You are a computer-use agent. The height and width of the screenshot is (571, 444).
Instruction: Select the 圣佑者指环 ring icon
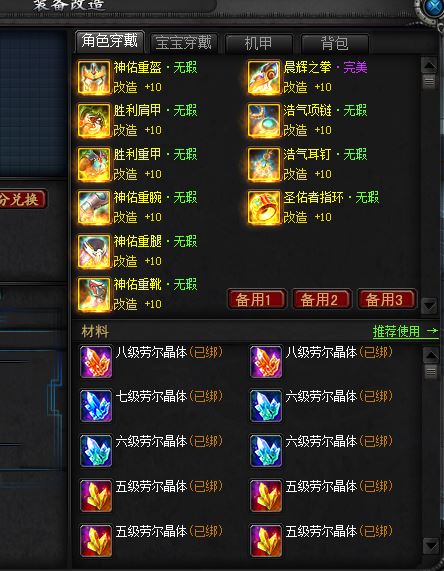[x=264, y=208]
